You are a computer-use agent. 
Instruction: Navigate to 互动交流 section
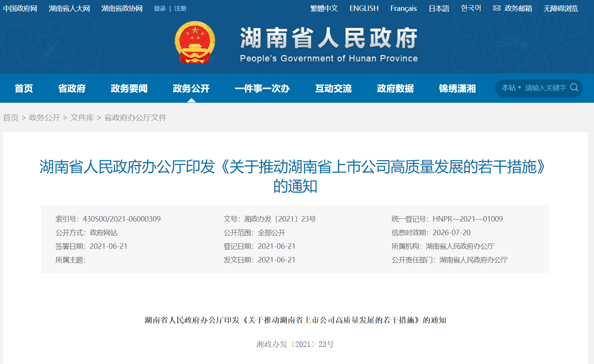click(x=333, y=88)
